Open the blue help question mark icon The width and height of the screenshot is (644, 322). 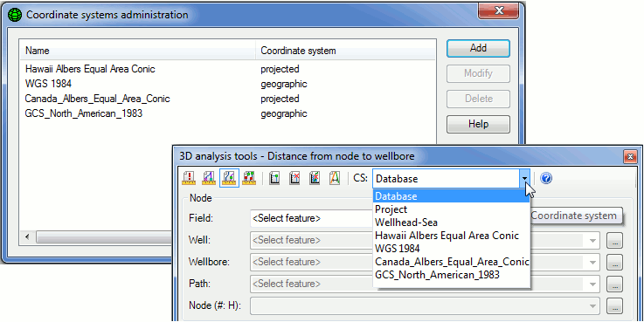[x=546, y=178]
